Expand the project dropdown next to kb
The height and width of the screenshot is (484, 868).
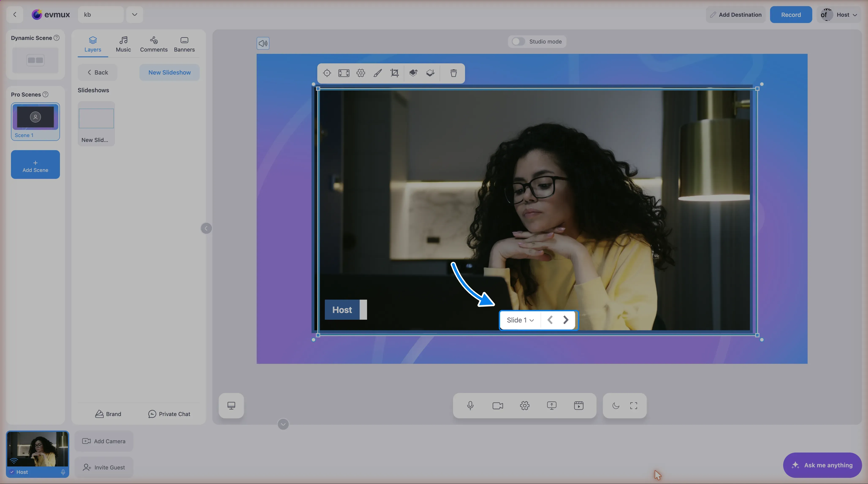point(134,15)
